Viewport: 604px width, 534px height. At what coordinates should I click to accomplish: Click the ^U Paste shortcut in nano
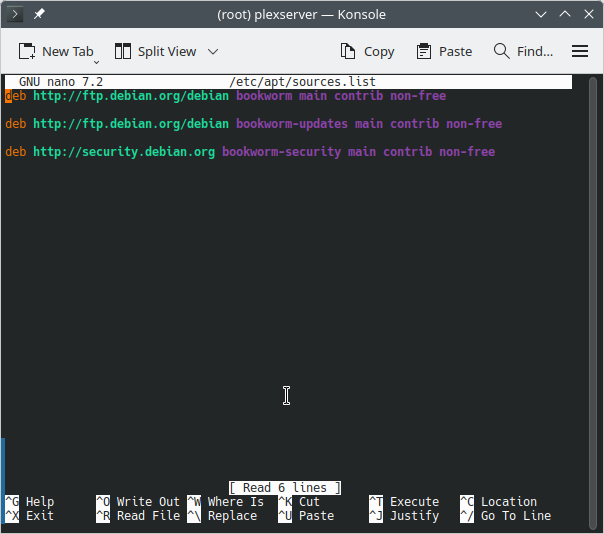(x=306, y=516)
